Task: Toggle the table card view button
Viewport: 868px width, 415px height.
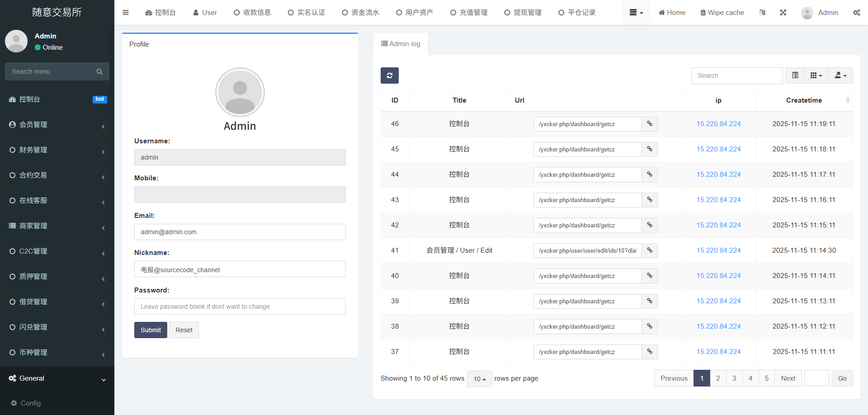Action: (795, 75)
